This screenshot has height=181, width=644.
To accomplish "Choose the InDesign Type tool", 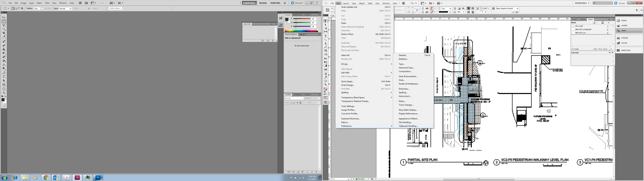I will (326, 36).
